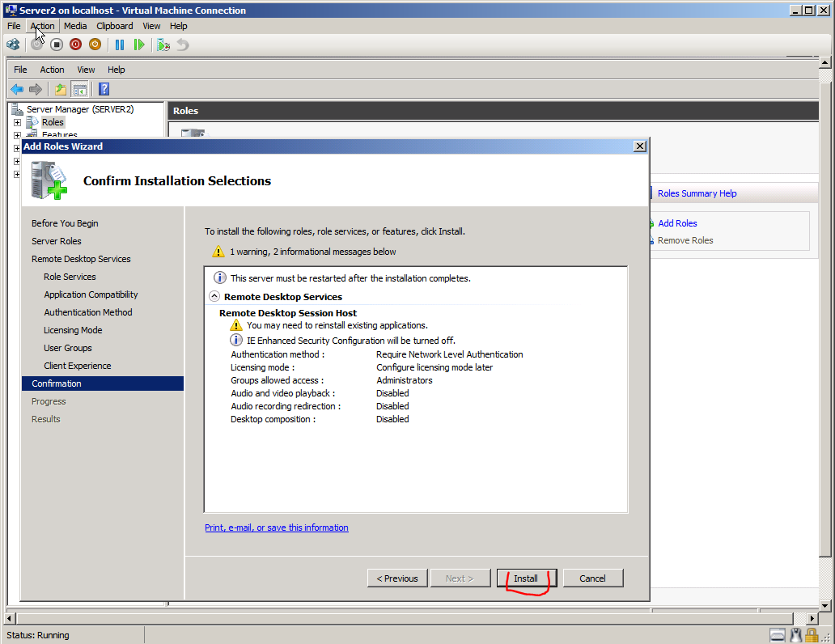Viewport: 835px width, 644px height.
Task: Open the Media menu
Action: (x=75, y=26)
